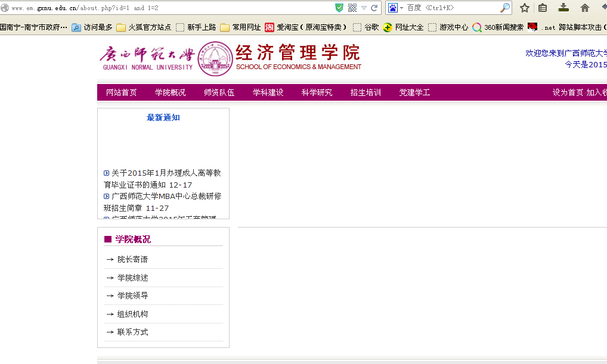Expand the address bar history dropdown arrow
The width and height of the screenshot is (607, 364).
click(x=364, y=8)
